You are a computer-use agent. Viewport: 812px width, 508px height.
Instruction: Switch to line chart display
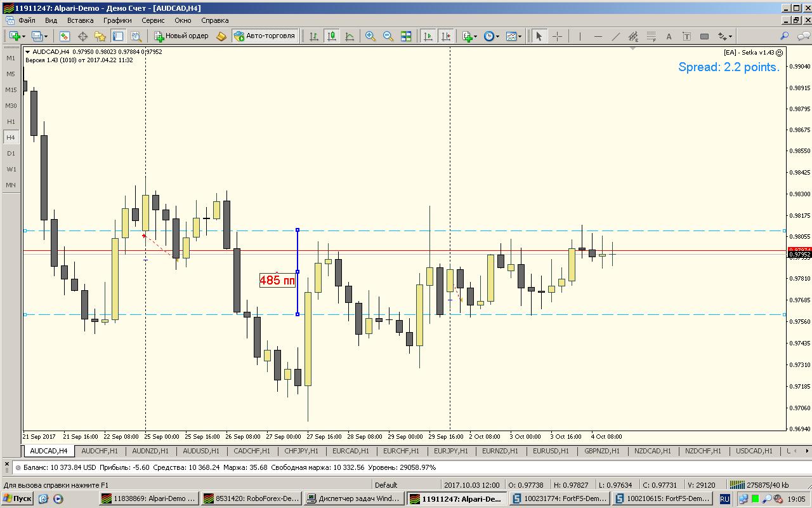tap(350, 36)
